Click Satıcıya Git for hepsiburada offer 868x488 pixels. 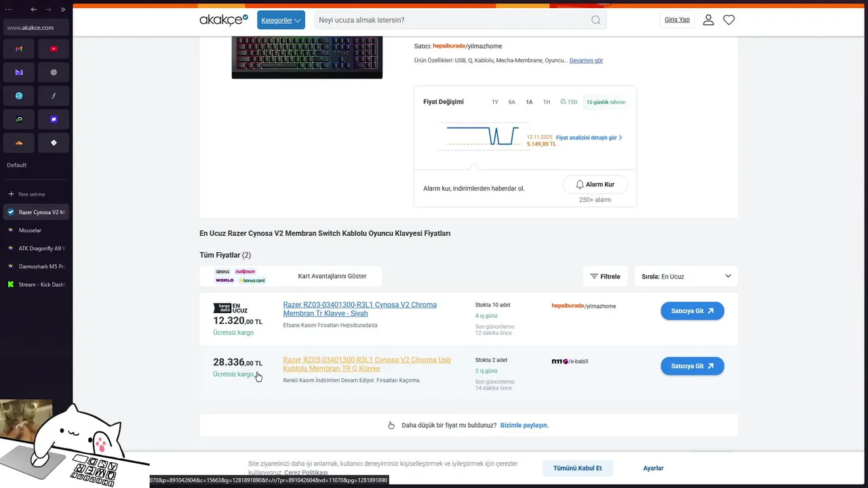692,311
